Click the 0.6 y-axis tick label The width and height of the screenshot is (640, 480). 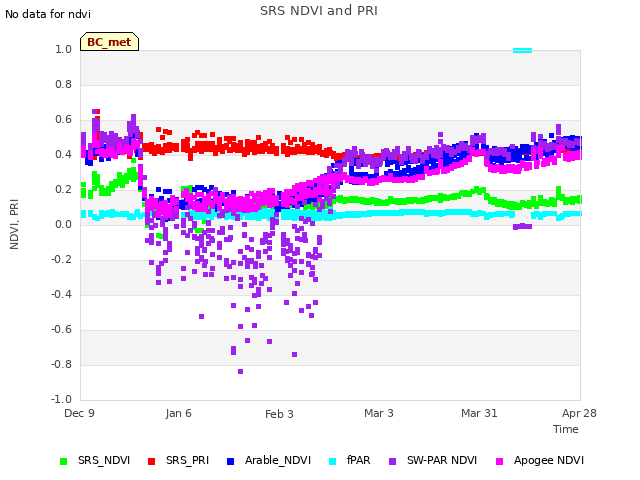coord(63,120)
